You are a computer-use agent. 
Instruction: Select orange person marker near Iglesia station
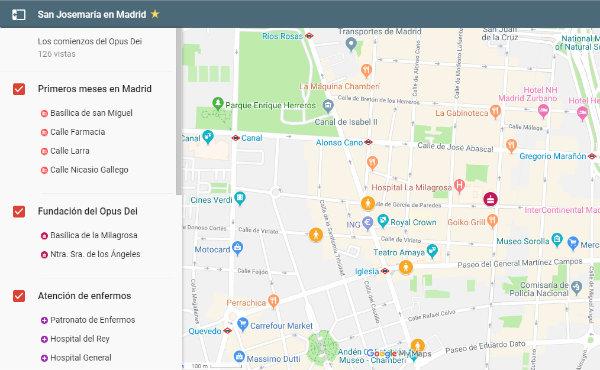406,267
